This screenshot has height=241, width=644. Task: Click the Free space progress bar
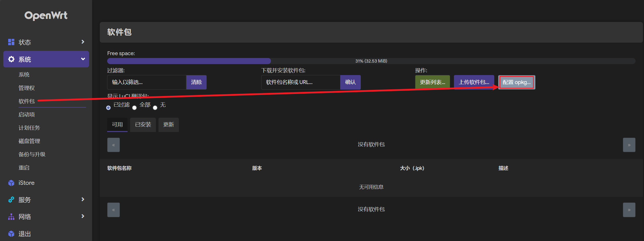[371, 61]
